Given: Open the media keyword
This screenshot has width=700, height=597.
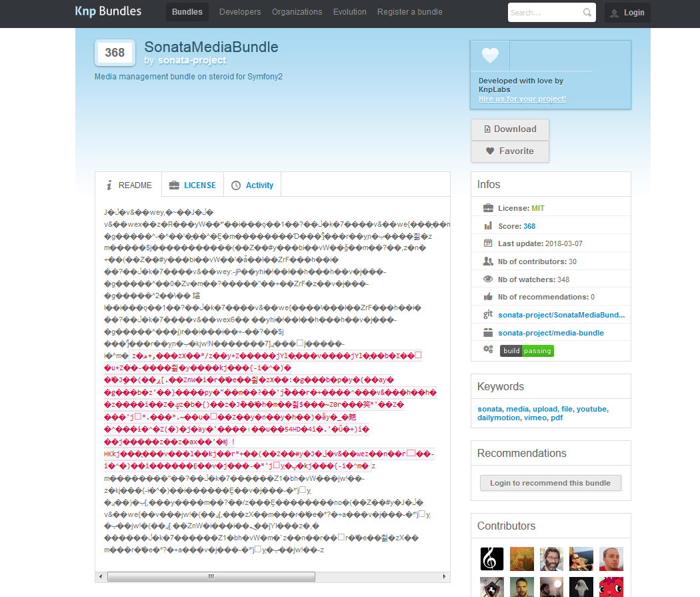Looking at the screenshot, I should point(517,409).
